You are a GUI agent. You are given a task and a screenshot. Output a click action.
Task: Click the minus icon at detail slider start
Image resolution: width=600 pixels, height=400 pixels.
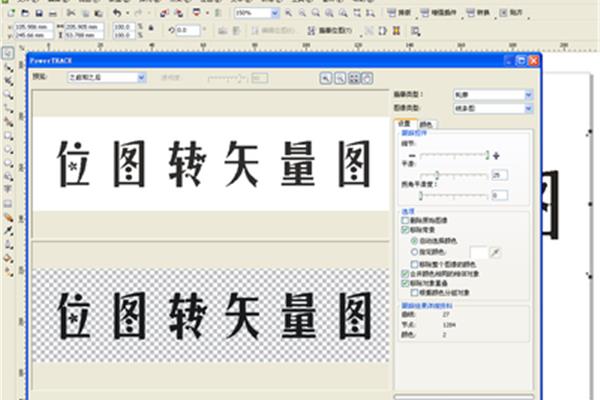click(412, 155)
